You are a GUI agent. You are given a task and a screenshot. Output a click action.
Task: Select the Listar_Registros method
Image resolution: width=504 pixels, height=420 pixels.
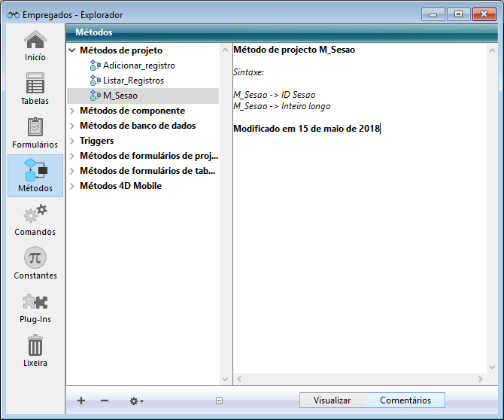point(133,81)
